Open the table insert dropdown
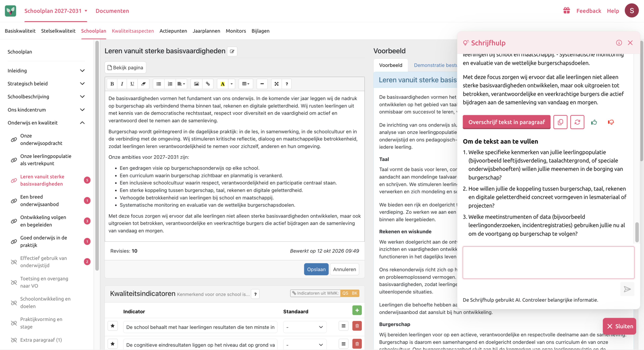Screen dimensions: 644x350 click(x=246, y=84)
